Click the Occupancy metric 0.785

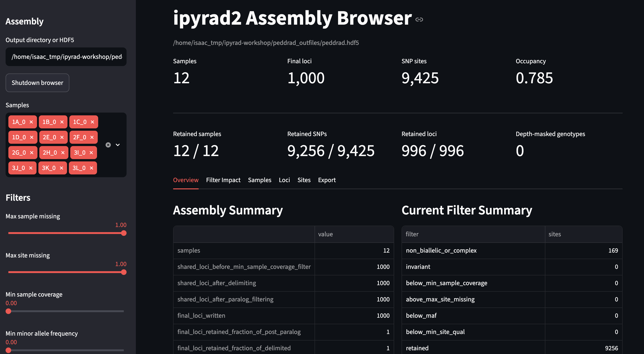click(534, 78)
